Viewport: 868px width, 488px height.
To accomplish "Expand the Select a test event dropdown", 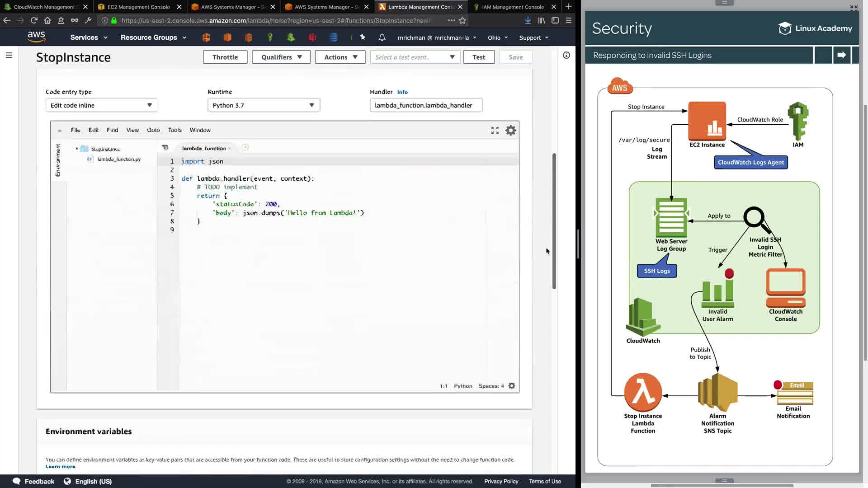I will click(415, 57).
